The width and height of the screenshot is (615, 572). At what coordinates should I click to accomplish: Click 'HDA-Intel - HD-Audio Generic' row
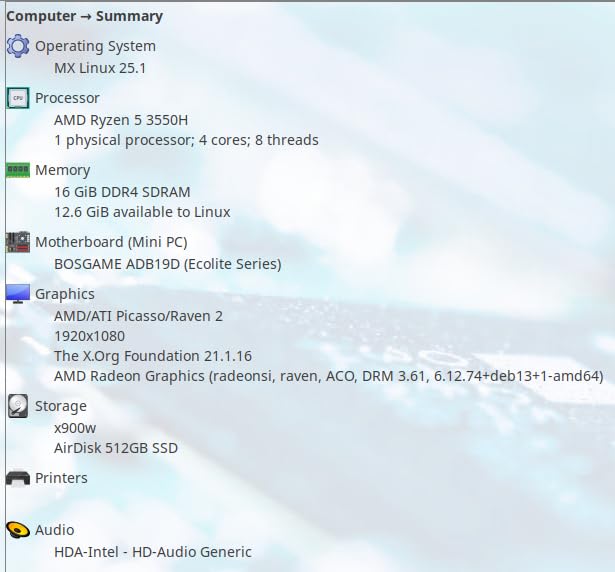tap(153, 552)
